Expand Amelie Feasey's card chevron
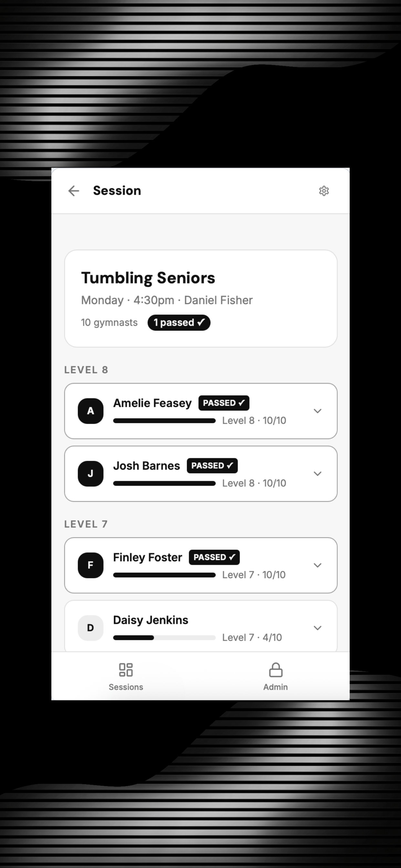This screenshot has height=868, width=401. click(317, 411)
